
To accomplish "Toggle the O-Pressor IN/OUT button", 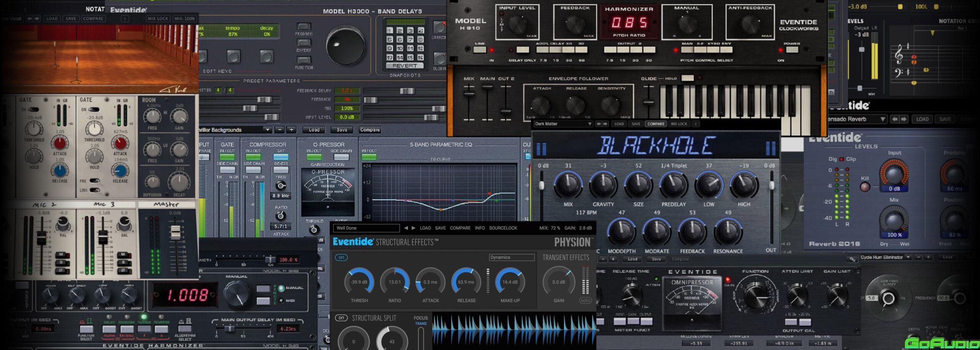I will click(x=314, y=157).
